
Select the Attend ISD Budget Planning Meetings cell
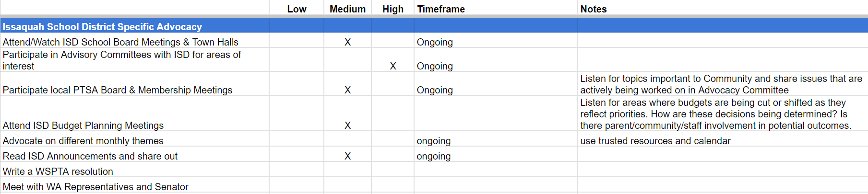[x=83, y=126]
